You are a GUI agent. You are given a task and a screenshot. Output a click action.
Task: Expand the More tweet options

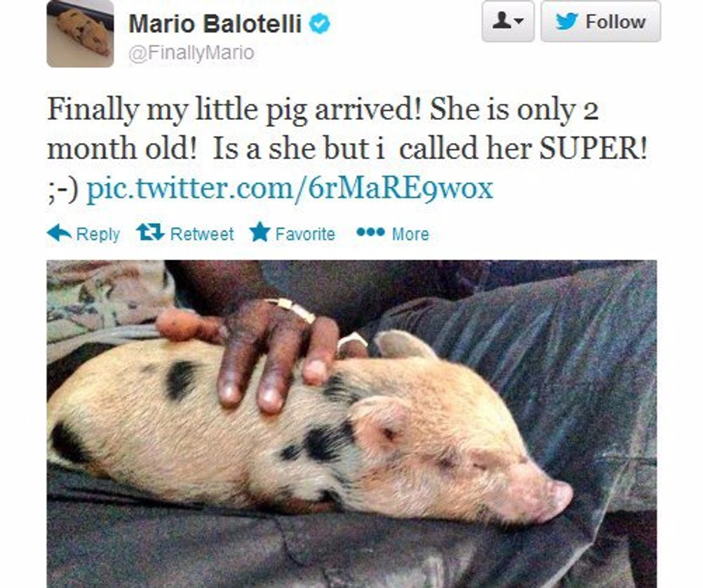tap(392, 233)
